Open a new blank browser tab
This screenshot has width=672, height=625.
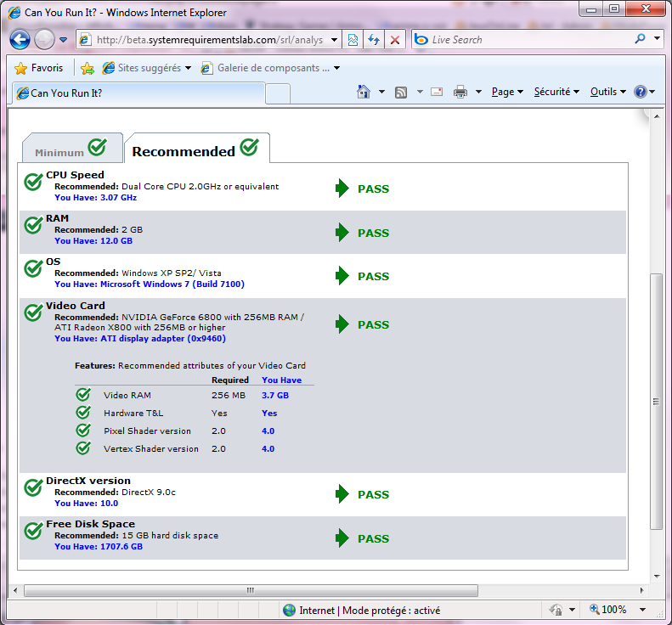coord(278,93)
